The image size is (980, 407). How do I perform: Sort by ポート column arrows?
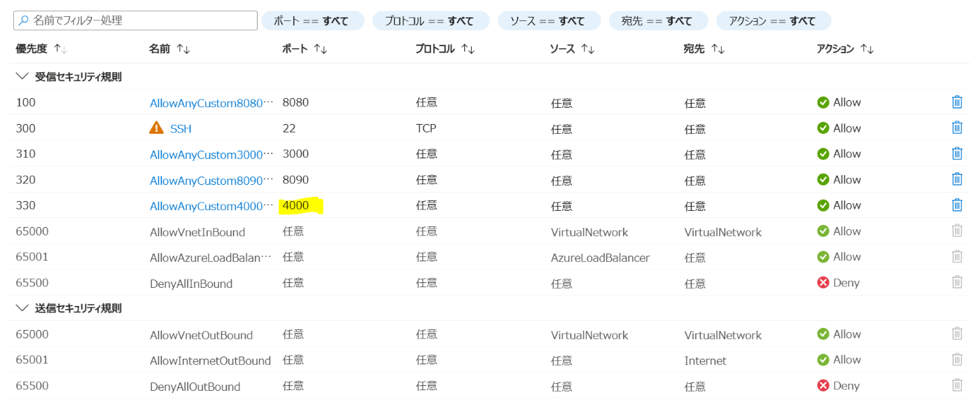coord(321,49)
